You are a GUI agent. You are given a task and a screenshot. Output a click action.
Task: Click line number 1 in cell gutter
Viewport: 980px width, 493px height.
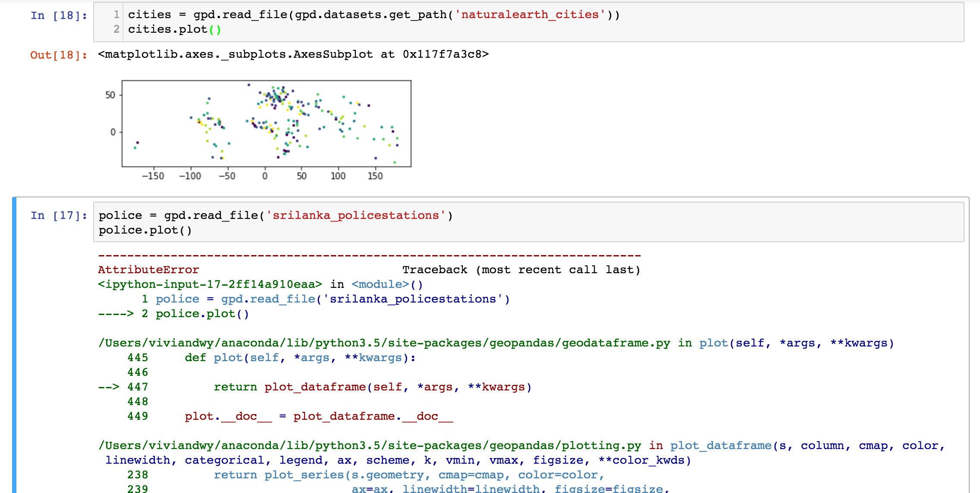(116, 15)
